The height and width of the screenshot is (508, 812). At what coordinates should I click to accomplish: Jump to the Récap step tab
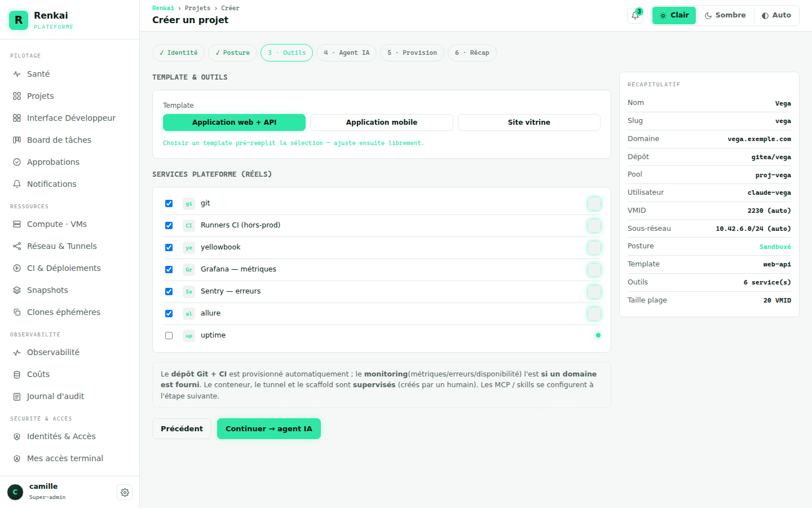click(x=472, y=52)
